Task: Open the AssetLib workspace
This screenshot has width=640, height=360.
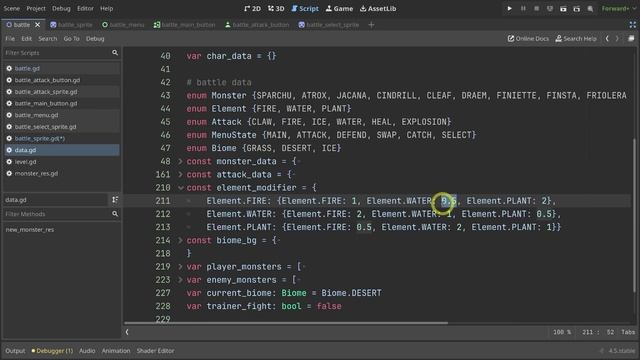Action: pos(378,8)
